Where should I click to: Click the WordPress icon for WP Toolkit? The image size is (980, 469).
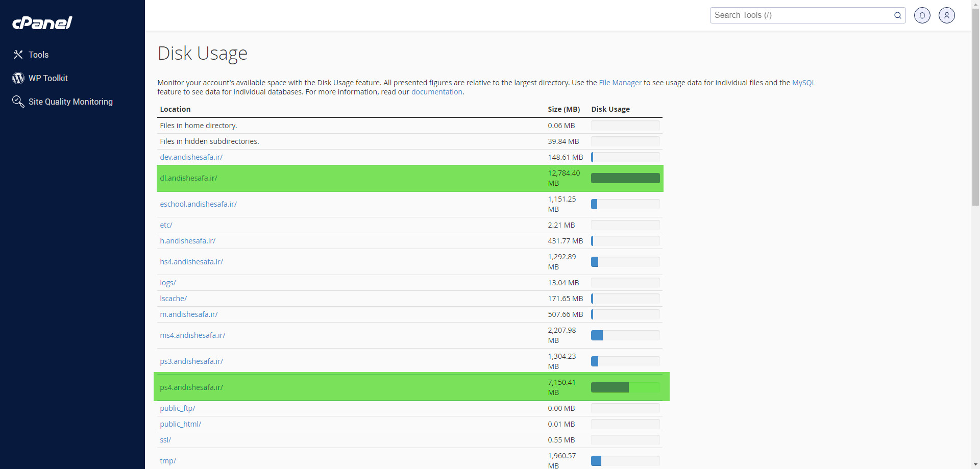(x=18, y=78)
